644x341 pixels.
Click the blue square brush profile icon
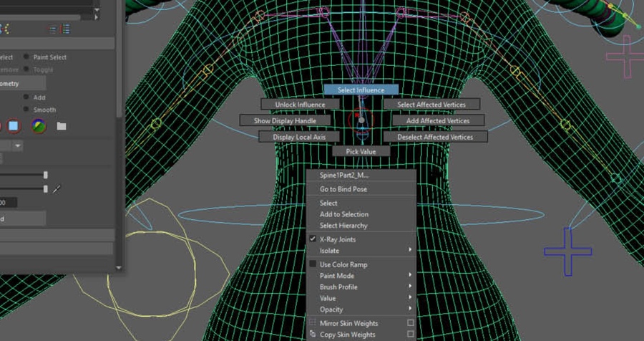click(14, 126)
